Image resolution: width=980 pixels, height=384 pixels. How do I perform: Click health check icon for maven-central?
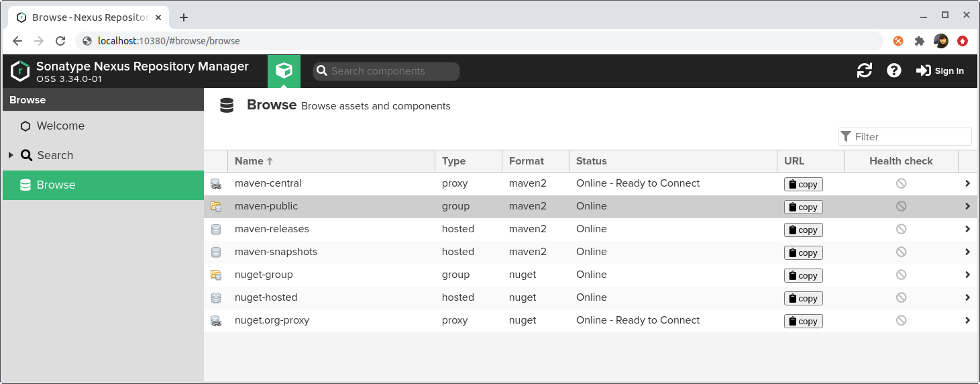click(x=901, y=183)
